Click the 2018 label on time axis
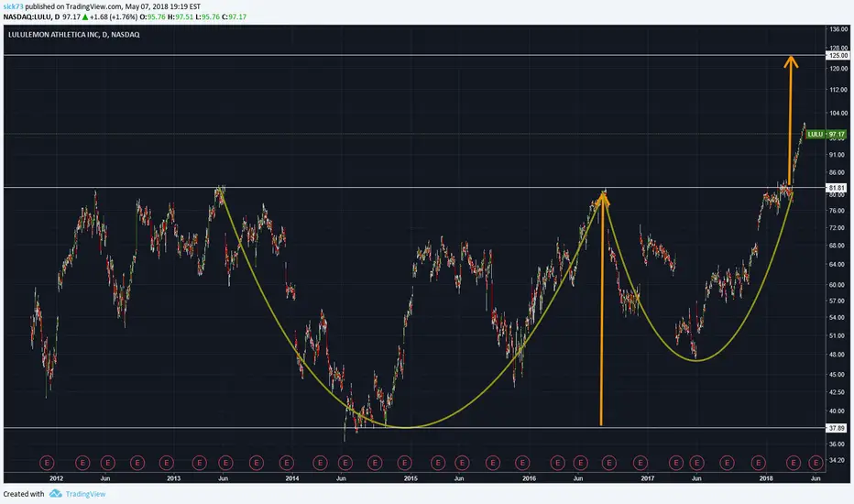 point(766,478)
